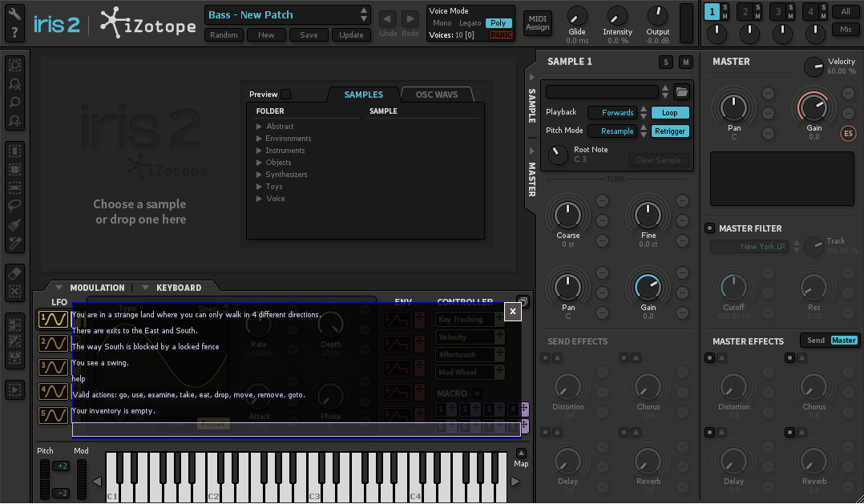Mute Sample 1 with the M button
The width and height of the screenshot is (864, 504).
[x=685, y=62]
